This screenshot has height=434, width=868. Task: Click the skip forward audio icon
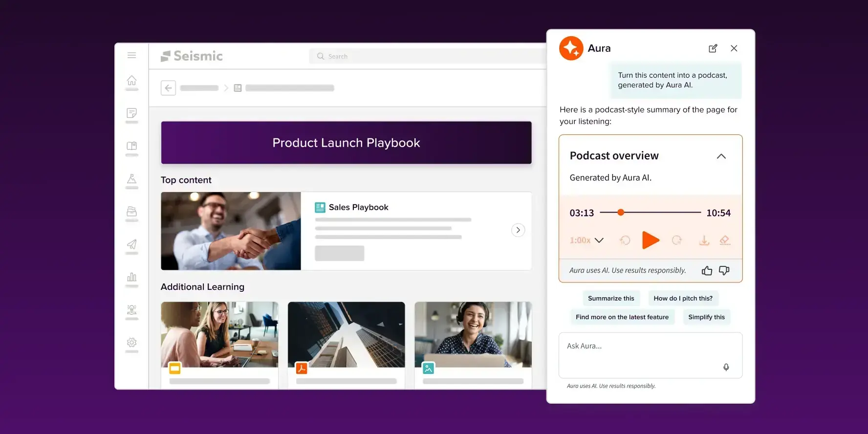pos(677,240)
